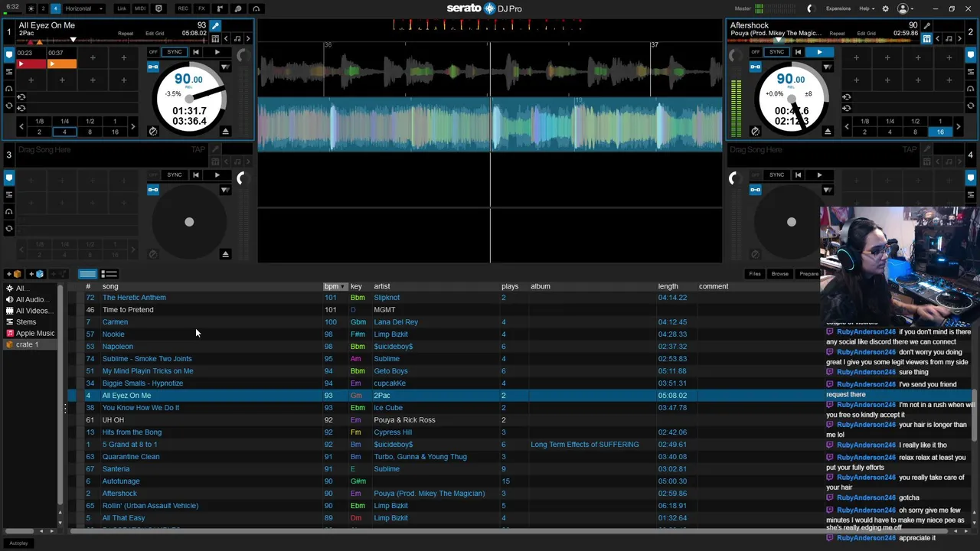Select the cue points tab on deck 1
Image resolution: width=980 pixels, height=551 pixels.
pyautogui.click(x=9, y=55)
